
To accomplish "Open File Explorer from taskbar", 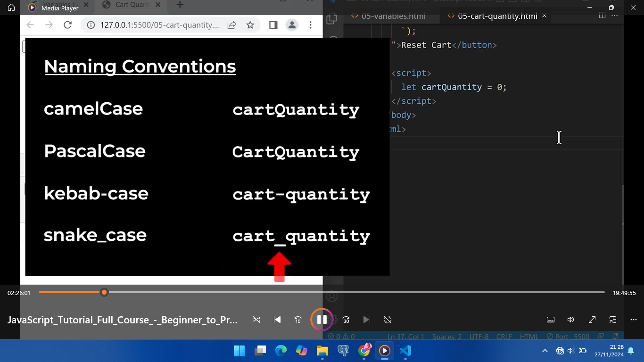I will pos(322,351).
